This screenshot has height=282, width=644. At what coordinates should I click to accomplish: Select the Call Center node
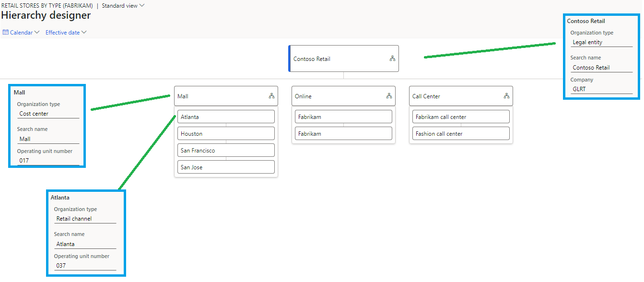[x=461, y=96]
